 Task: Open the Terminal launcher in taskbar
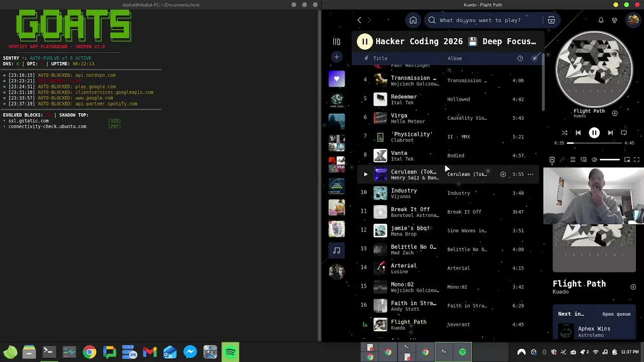49,352
